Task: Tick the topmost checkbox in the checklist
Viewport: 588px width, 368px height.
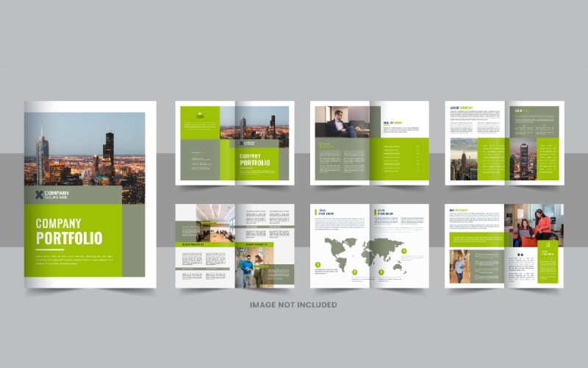Action: pyautogui.click(x=476, y=255)
